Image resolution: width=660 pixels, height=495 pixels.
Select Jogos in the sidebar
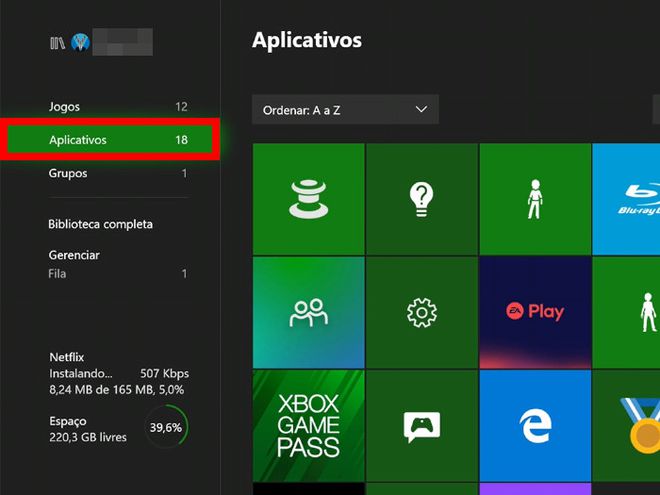tap(118, 106)
